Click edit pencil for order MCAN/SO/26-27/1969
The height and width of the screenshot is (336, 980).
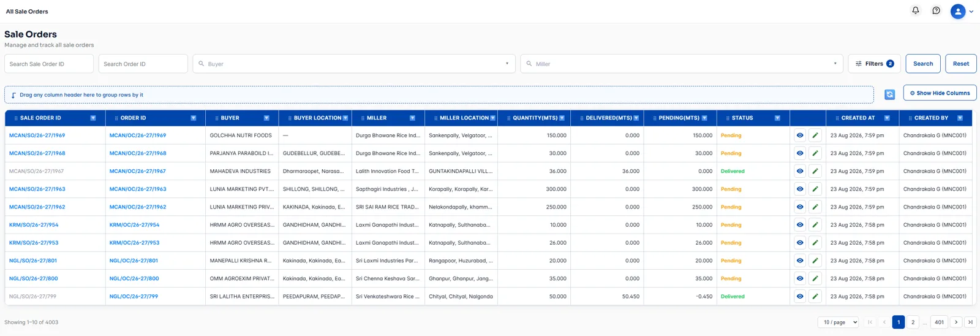tap(815, 136)
